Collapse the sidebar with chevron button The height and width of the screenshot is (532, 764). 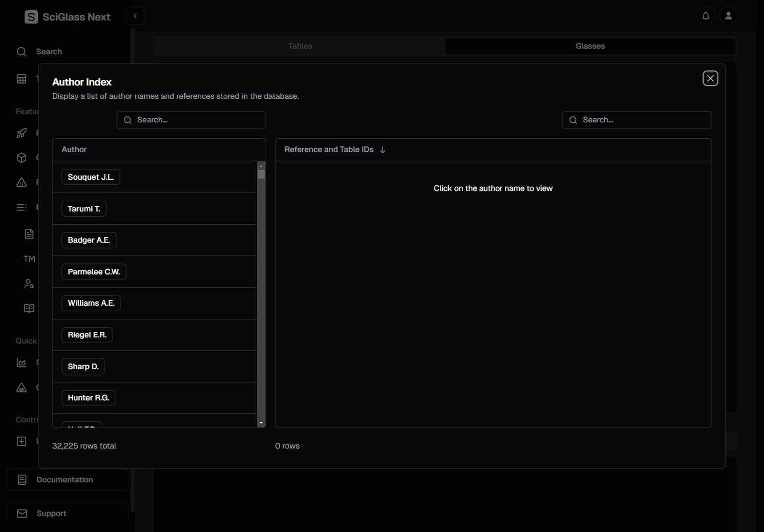[x=135, y=16]
